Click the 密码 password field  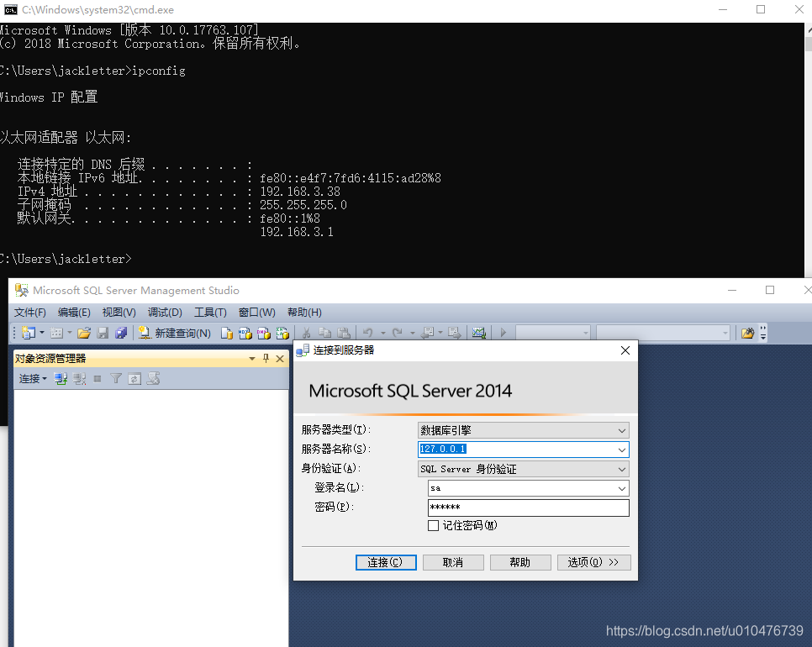coord(529,508)
